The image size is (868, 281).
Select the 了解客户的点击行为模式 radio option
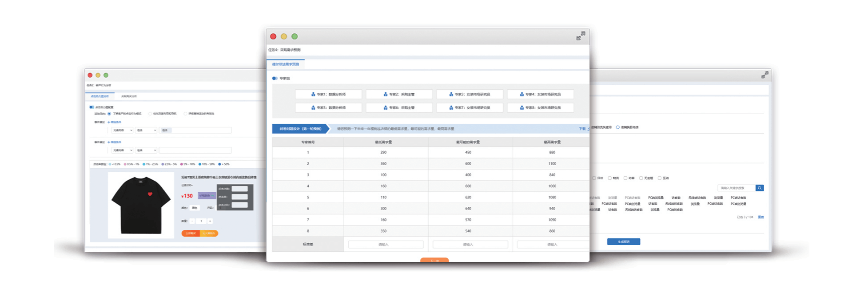tap(109, 114)
